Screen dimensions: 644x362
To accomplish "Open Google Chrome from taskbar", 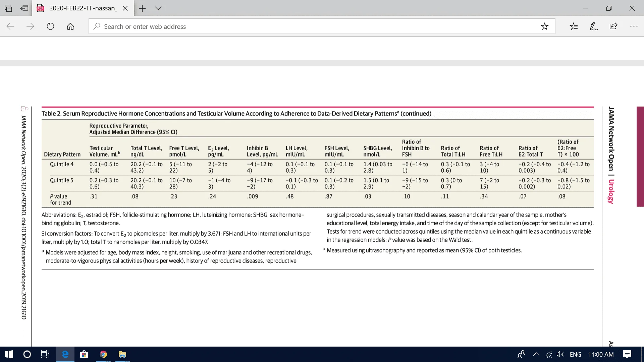I will (x=103, y=354).
